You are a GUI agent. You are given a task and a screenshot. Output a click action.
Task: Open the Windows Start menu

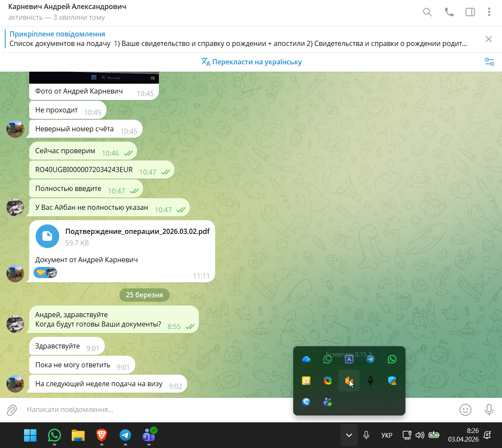(x=30, y=435)
